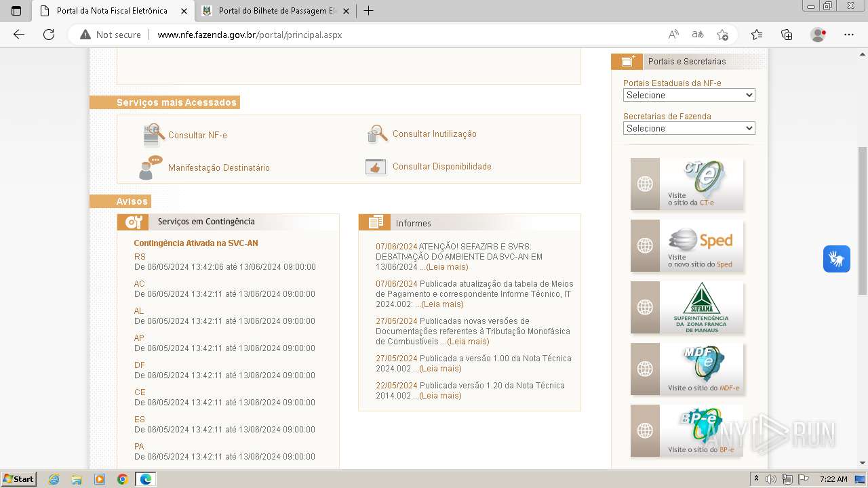
Task: Click the CE contingency state entry
Action: [x=140, y=392]
